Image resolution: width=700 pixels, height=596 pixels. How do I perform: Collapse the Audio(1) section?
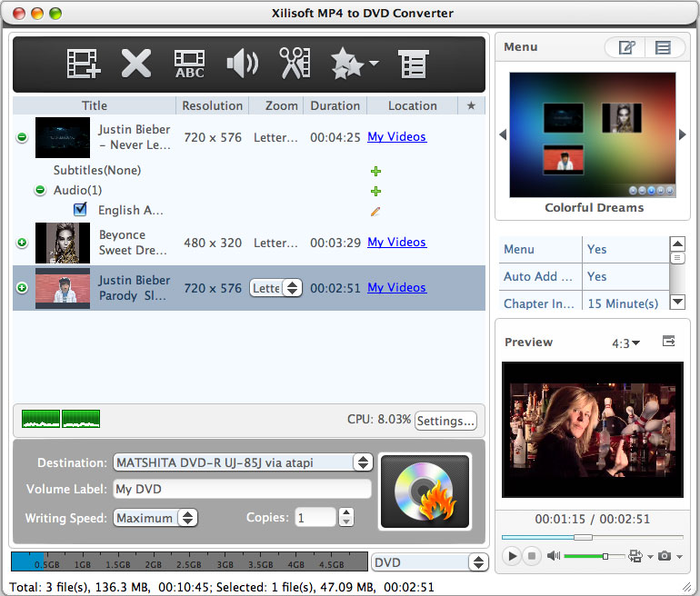pos(40,190)
